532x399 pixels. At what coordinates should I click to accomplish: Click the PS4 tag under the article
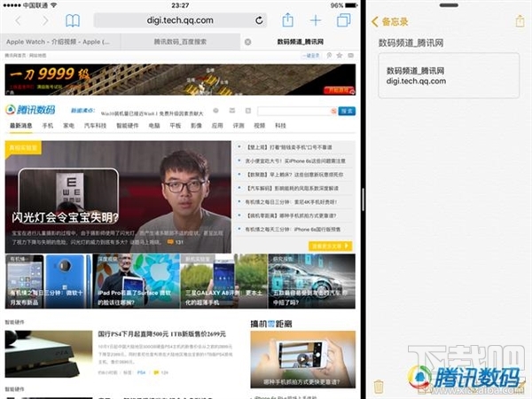pyautogui.click(x=142, y=372)
